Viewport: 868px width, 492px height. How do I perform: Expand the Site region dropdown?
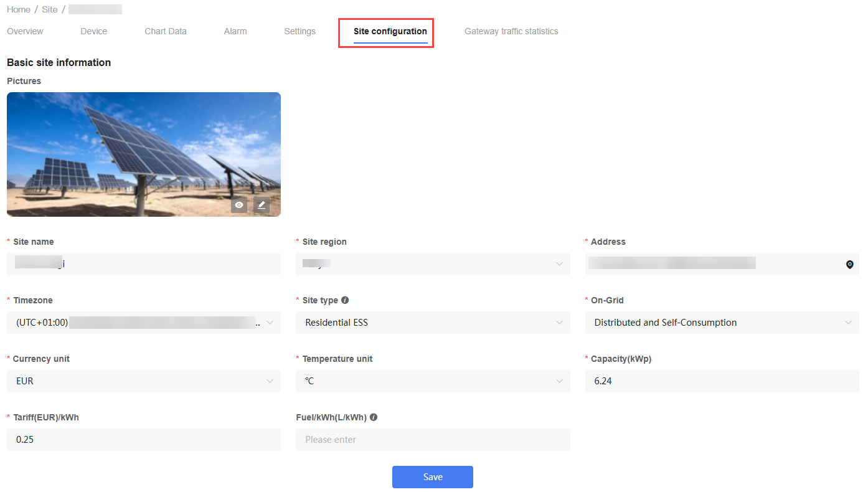(433, 264)
